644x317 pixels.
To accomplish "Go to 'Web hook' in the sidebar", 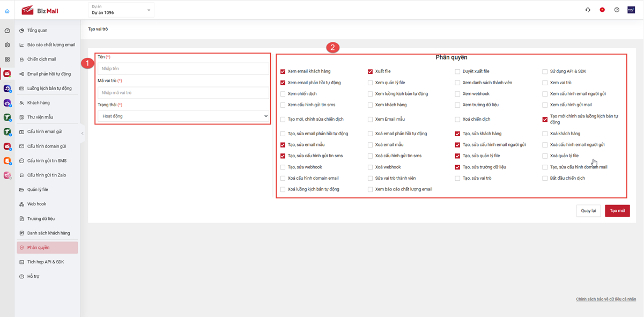I will click(36, 204).
